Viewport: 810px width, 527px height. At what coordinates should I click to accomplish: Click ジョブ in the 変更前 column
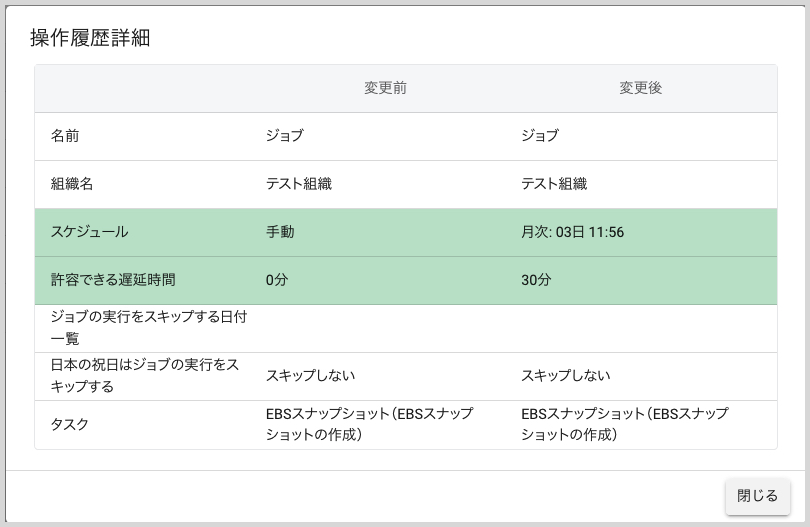click(284, 136)
